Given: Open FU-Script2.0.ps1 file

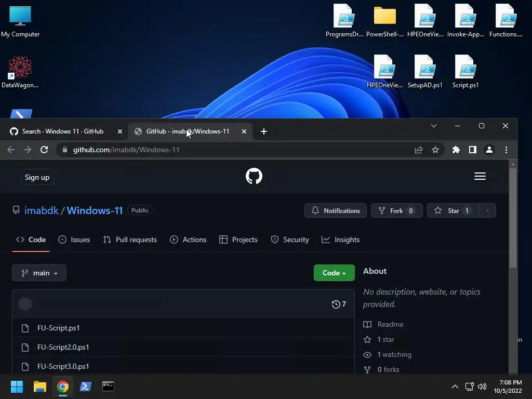Looking at the screenshot, I should [x=63, y=347].
